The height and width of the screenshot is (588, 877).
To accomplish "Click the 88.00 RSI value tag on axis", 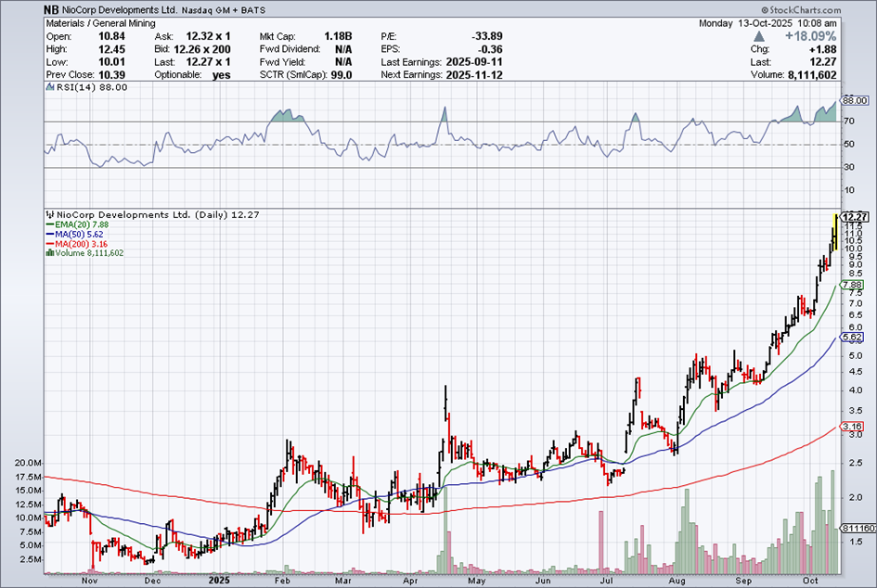I will pyautogui.click(x=855, y=100).
